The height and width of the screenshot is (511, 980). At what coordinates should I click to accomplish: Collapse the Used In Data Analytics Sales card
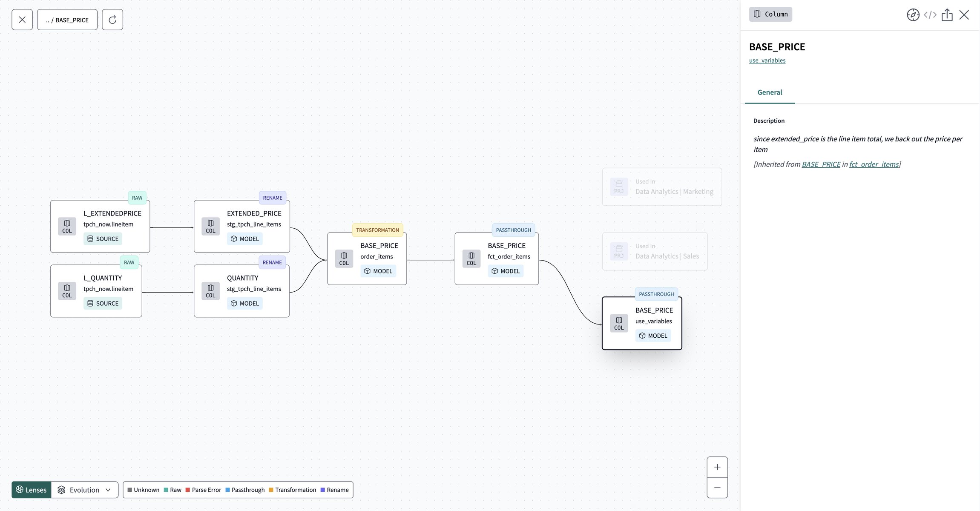point(655,251)
